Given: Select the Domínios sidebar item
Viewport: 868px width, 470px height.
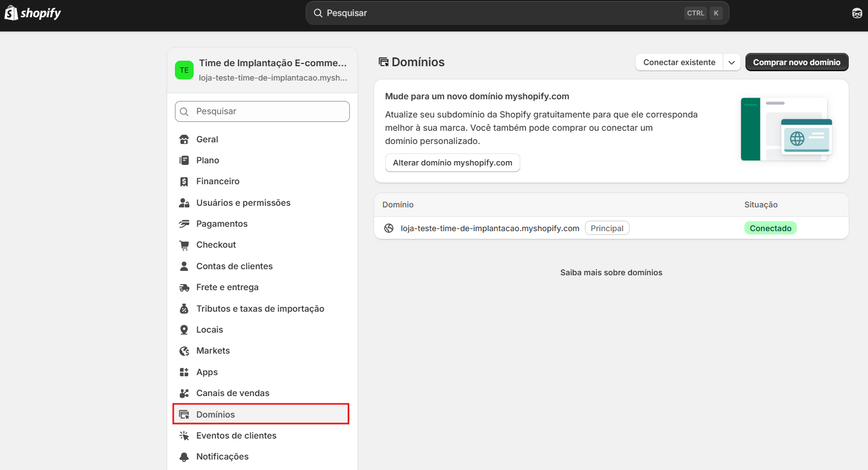Looking at the screenshot, I should click(x=261, y=414).
